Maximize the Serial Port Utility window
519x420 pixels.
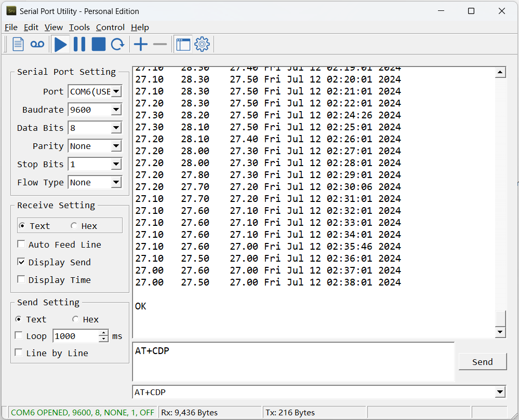(x=471, y=11)
